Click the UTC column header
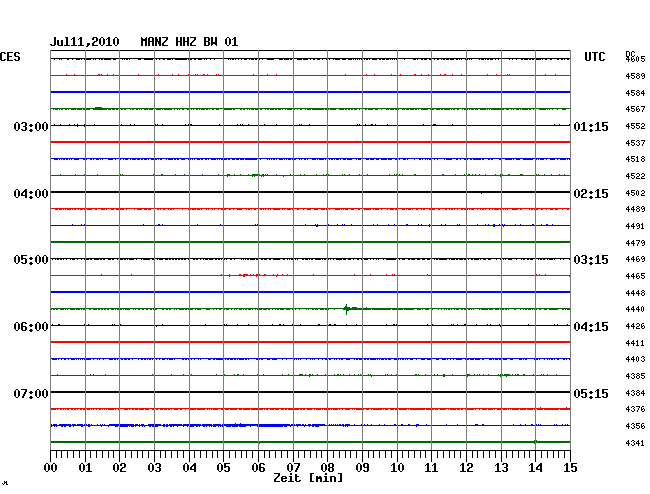The height and width of the screenshot is (494, 650). coord(595,58)
